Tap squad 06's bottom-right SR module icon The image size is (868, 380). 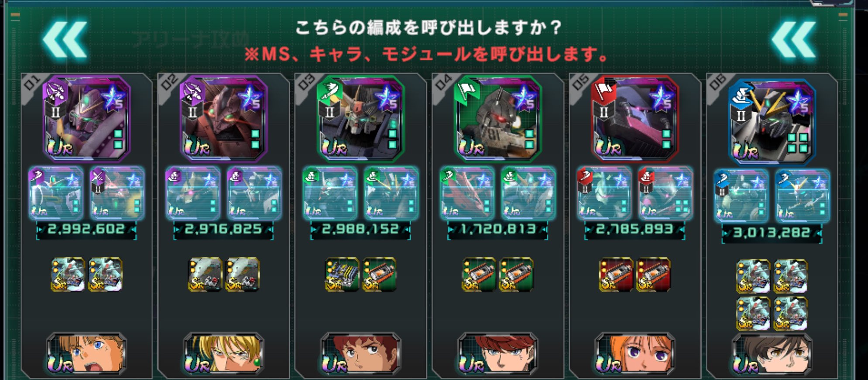tap(790, 314)
